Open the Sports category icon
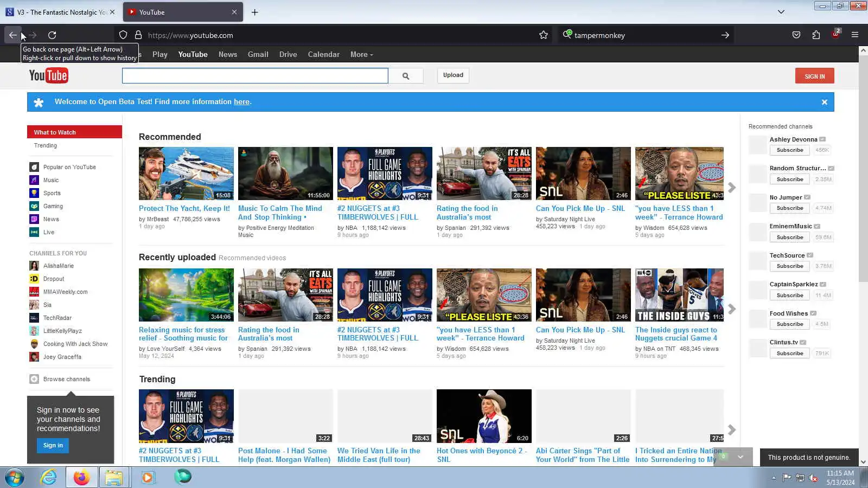Image resolution: width=868 pixels, height=488 pixels. [x=34, y=193]
